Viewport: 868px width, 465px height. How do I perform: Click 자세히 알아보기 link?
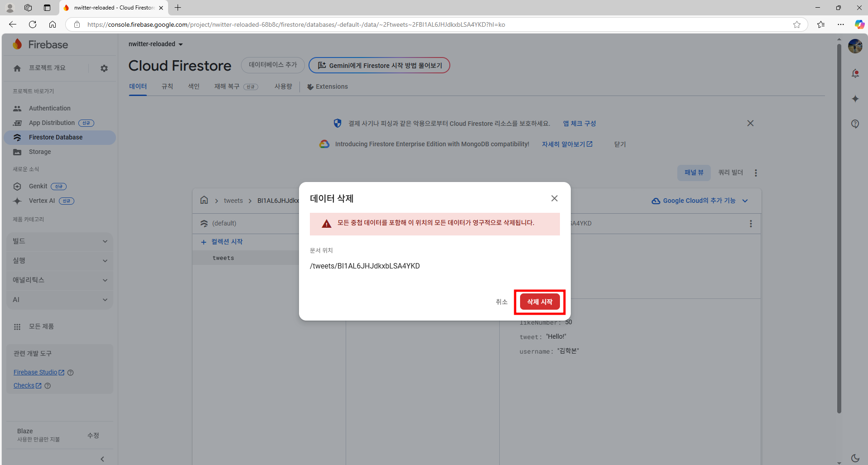pos(567,144)
